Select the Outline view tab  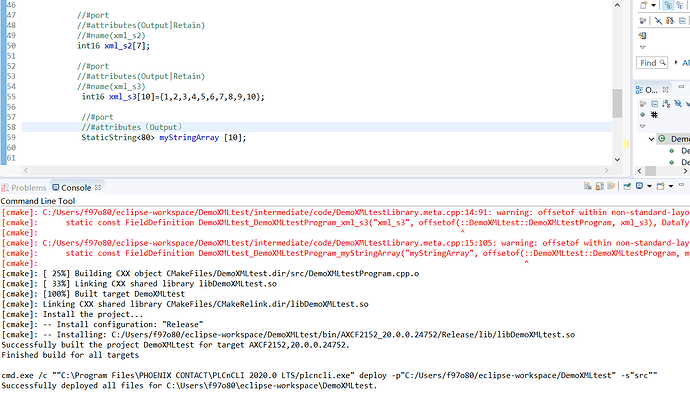(647, 90)
